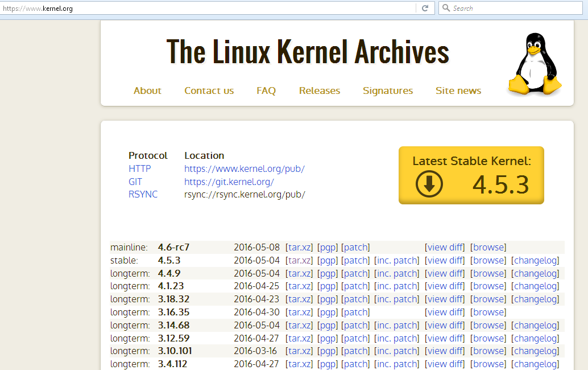Click the search magnifier icon
This screenshot has height=370, width=588.
(x=446, y=8)
